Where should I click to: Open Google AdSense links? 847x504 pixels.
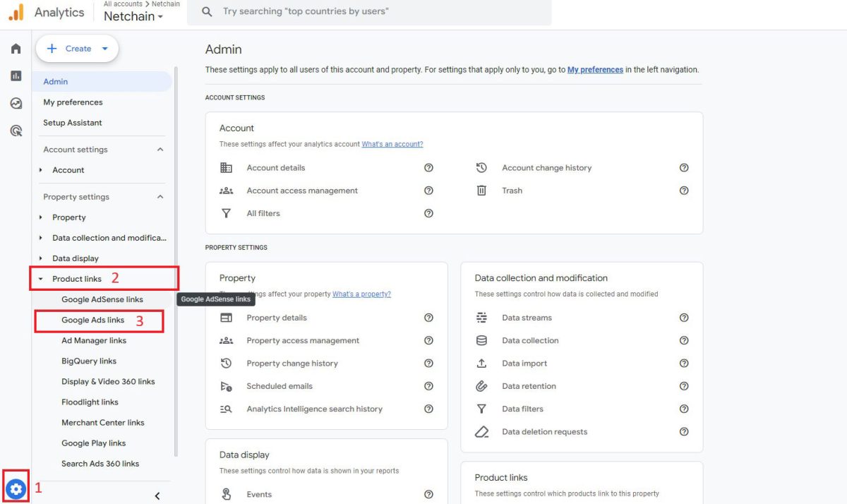[102, 299]
